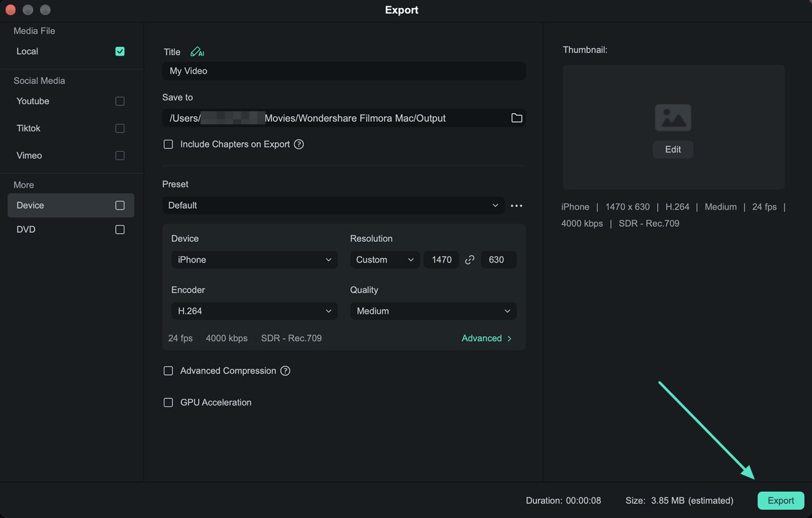Open the Resolution Custom dropdown

tap(385, 260)
